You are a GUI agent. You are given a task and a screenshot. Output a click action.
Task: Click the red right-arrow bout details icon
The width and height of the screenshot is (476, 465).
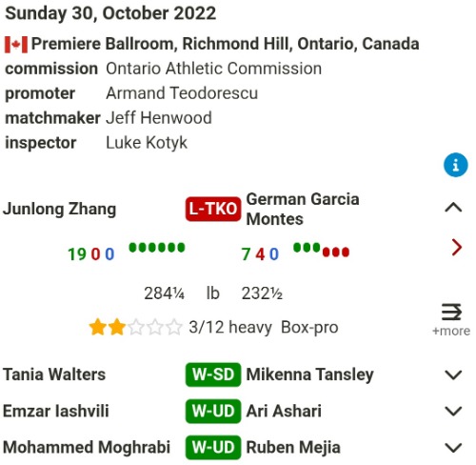tap(456, 248)
